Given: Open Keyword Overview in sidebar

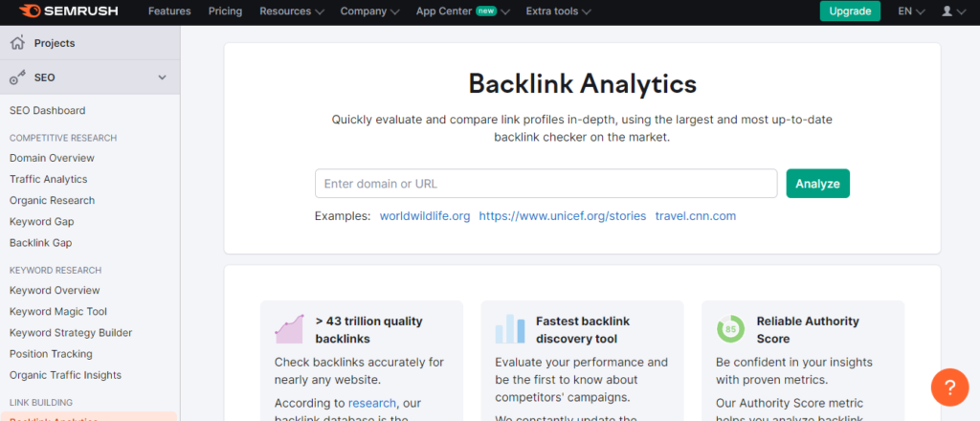Looking at the screenshot, I should click(55, 291).
